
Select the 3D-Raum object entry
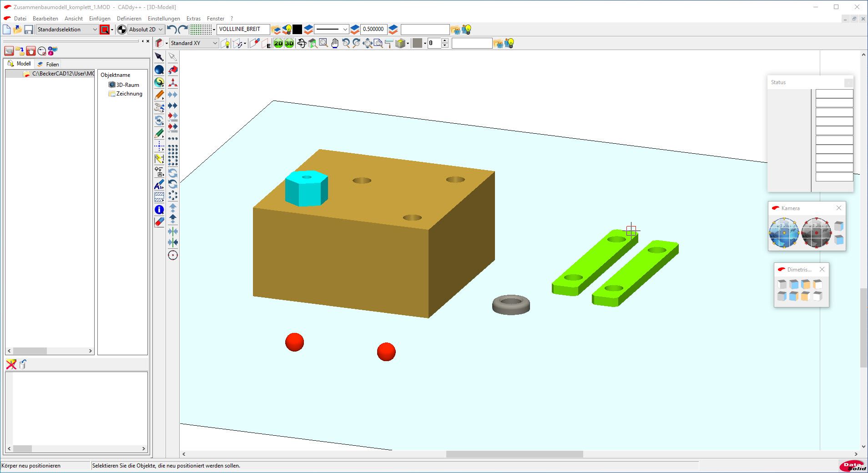pyautogui.click(x=127, y=85)
